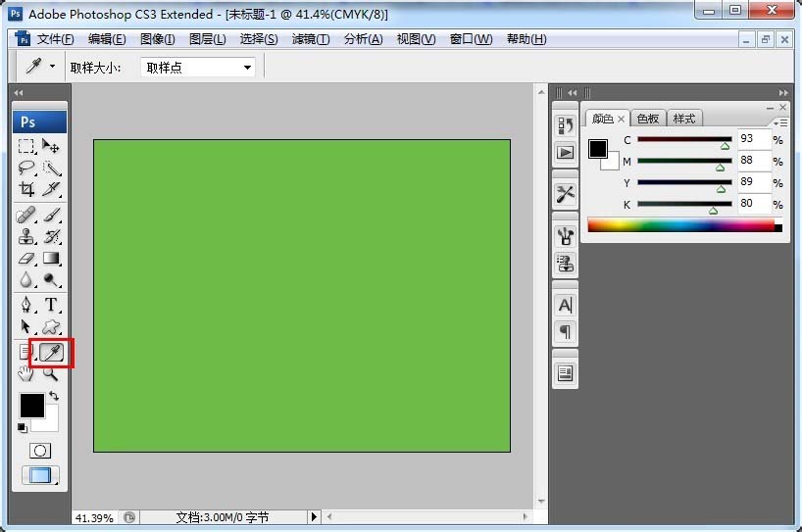
Task: Select the Horizontal Type tool
Action: click(x=51, y=305)
